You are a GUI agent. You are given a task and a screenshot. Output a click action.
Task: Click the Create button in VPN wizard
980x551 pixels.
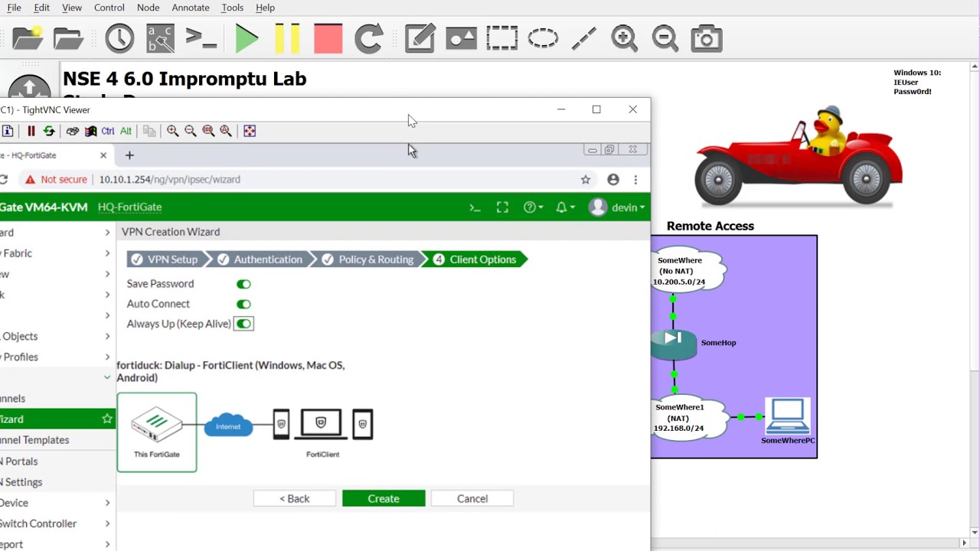click(384, 499)
